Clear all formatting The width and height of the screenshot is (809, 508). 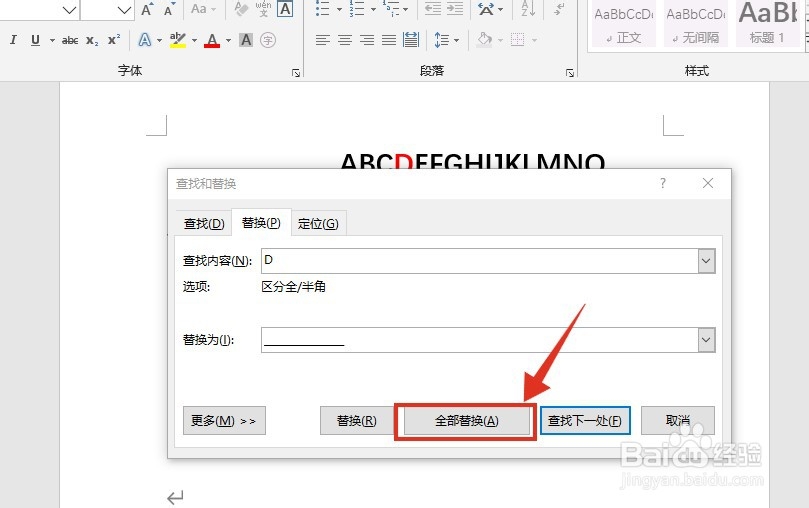[241, 9]
